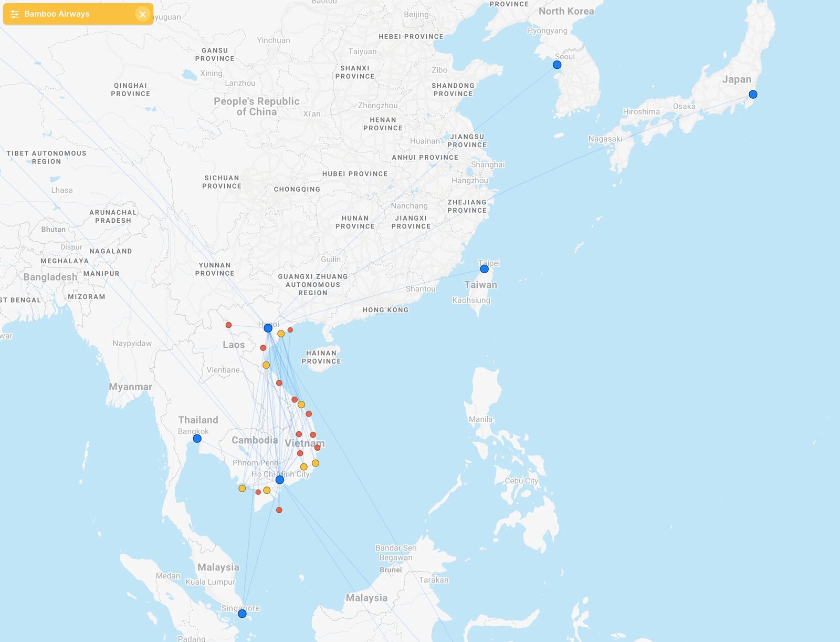Viewport: 840px width, 642px height.
Task: Select the blue Ho Chi Minh City marker
Action: (x=280, y=480)
